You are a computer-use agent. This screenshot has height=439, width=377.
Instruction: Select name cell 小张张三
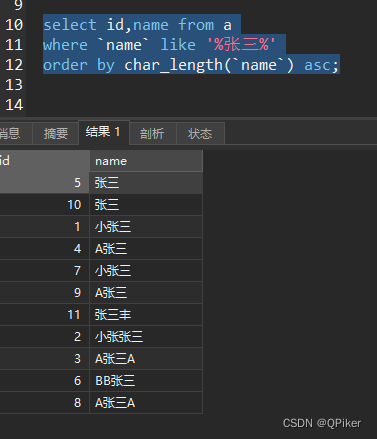click(146, 337)
